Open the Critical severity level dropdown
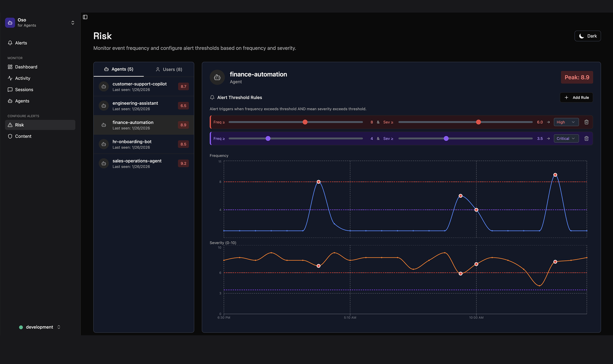Screen dimensions: 613x364 [x=566, y=138]
